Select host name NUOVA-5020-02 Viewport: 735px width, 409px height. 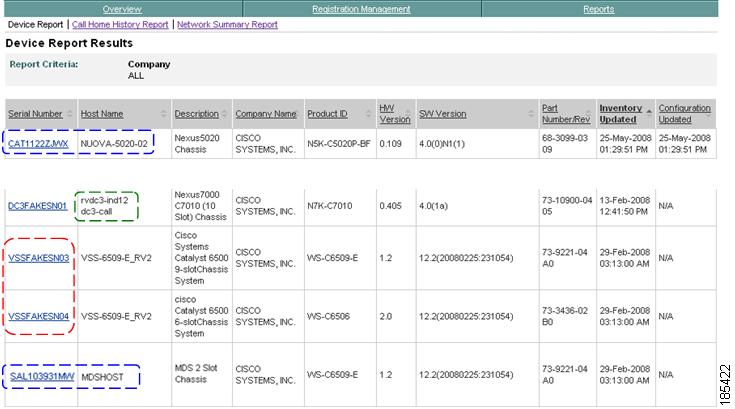tap(114, 144)
